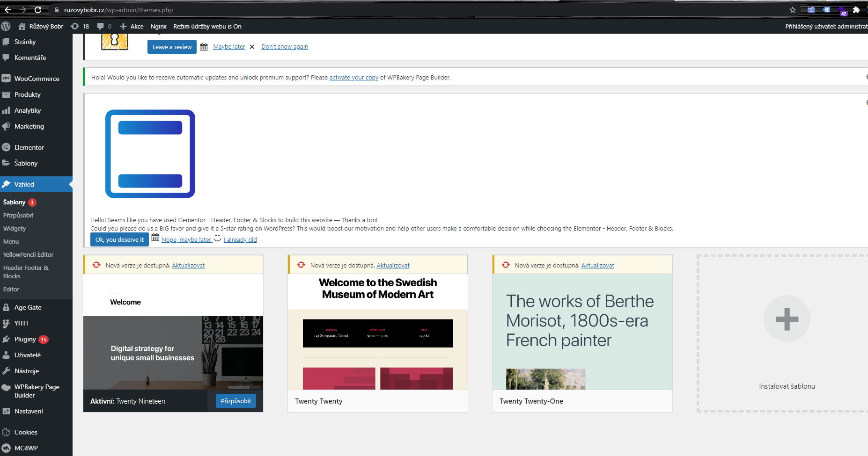This screenshot has width=868, height=456.
Task: Click the browser address bar URL
Action: [x=118, y=10]
